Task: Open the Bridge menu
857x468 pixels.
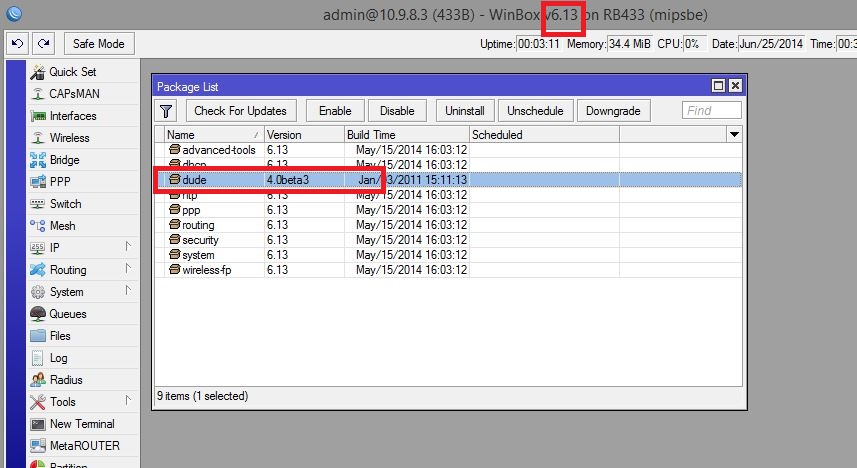Action: point(64,160)
